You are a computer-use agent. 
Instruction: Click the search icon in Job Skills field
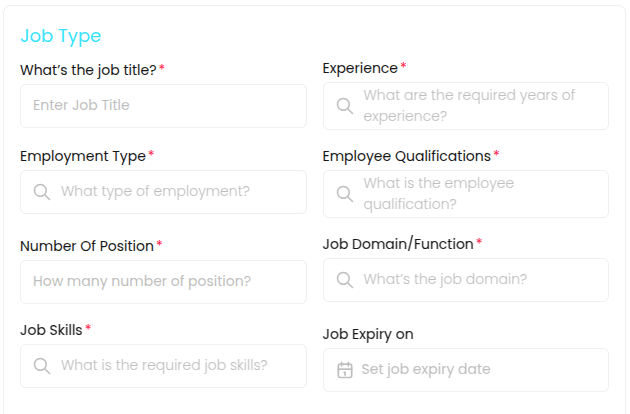[x=42, y=366]
